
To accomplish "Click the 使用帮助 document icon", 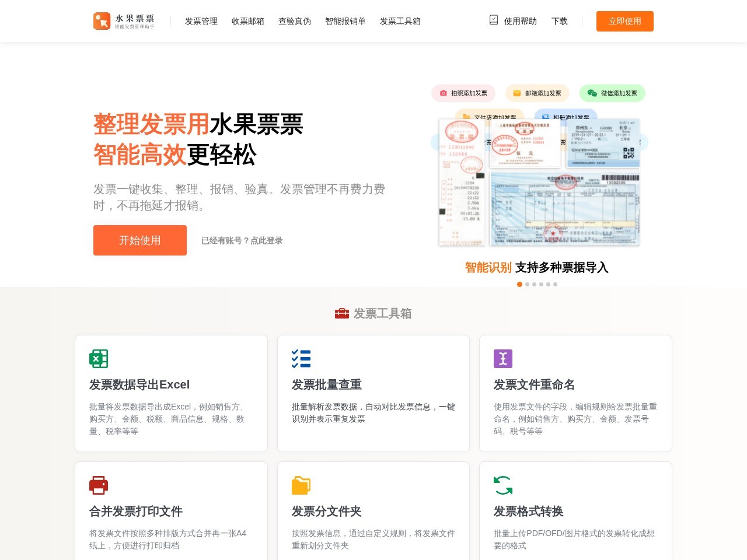I will pos(494,20).
